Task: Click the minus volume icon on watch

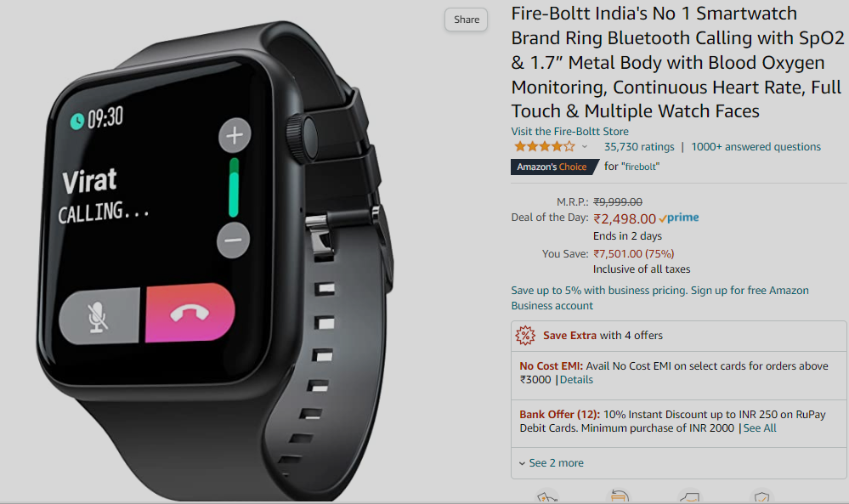Action: [234, 240]
